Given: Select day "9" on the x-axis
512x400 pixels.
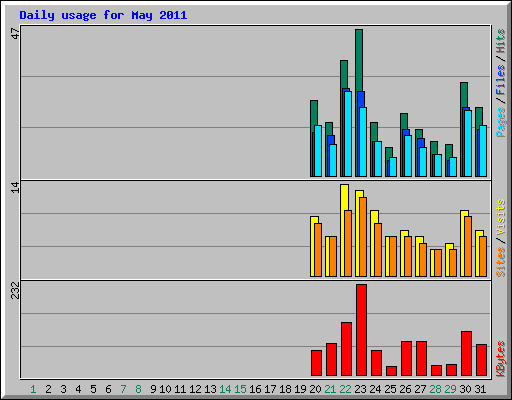Looking at the screenshot, I should pyautogui.click(x=153, y=389).
